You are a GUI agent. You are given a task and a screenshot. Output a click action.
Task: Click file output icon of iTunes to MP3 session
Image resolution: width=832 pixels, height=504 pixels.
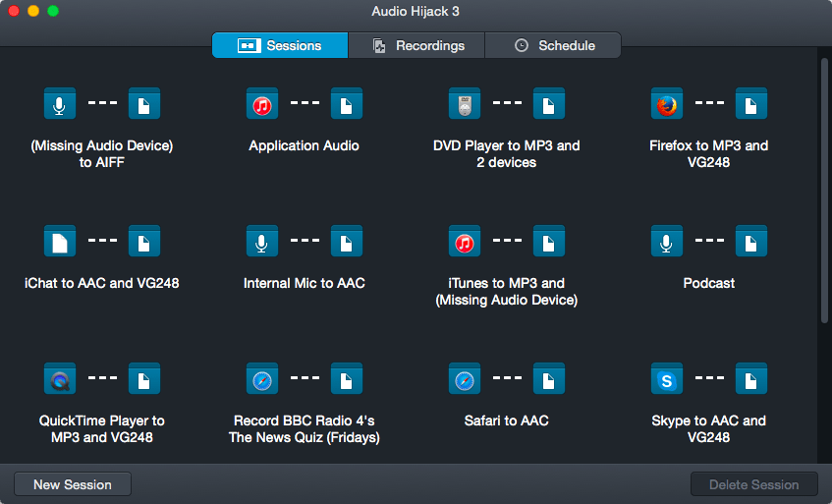point(549,242)
